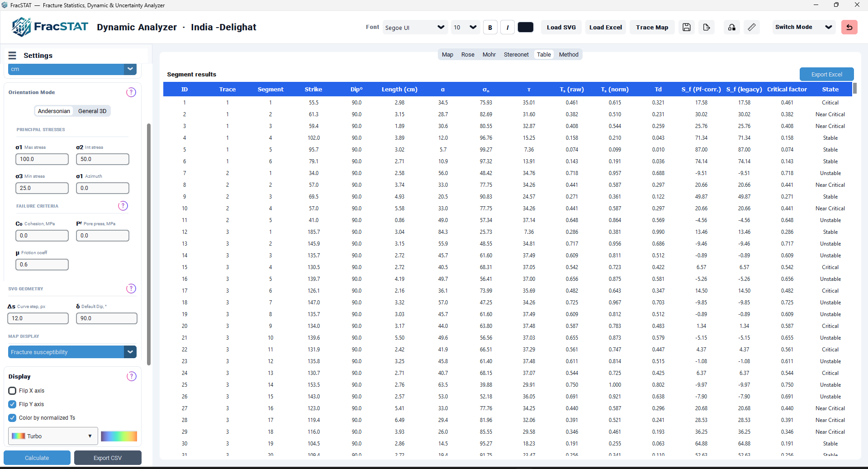The width and height of the screenshot is (868, 469).
Task: Switch to the Mohr tab
Action: click(x=489, y=55)
